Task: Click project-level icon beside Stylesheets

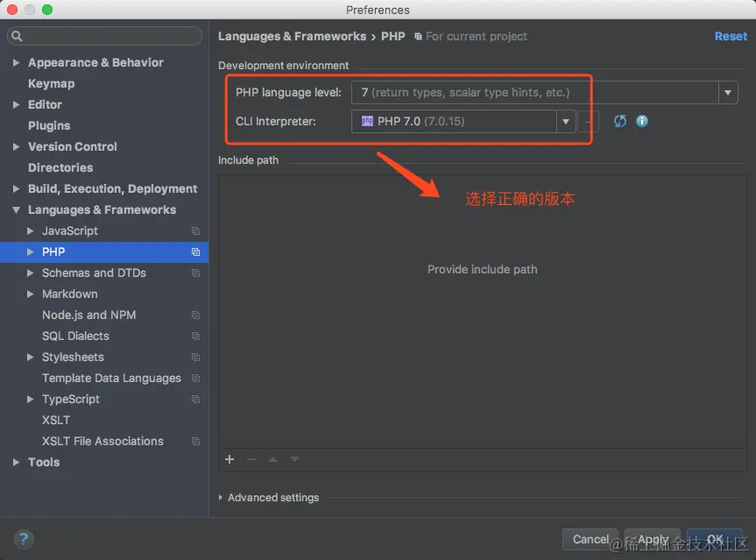Action: (x=195, y=357)
